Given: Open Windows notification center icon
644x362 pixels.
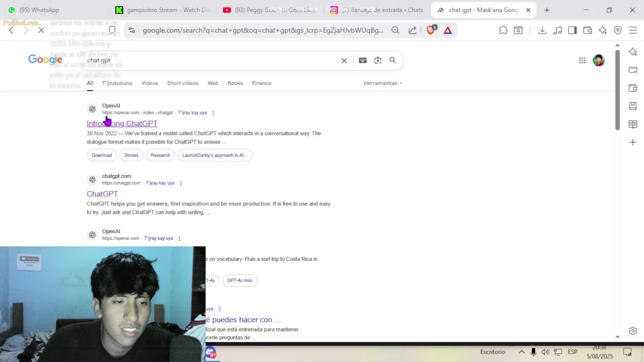Looking at the screenshot, I should pos(627,352).
